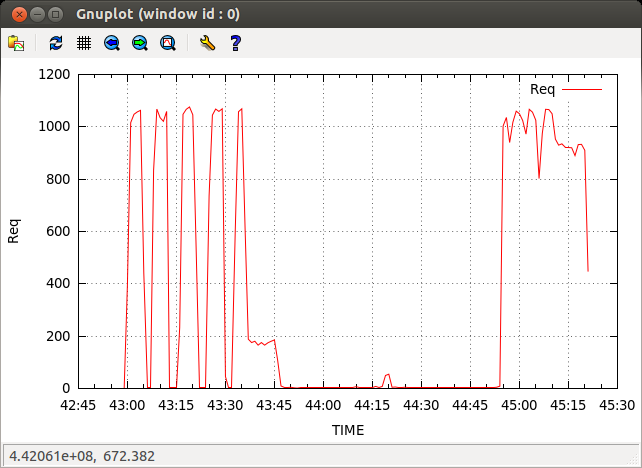This screenshot has width=642, height=468.
Task: Apply next zoom settings
Action: pyautogui.click(x=140, y=43)
